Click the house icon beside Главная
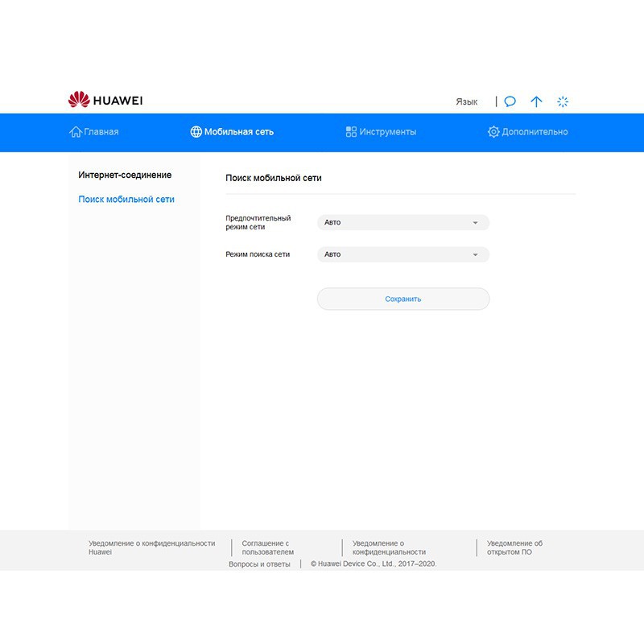The height and width of the screenshot is (644, 644). [x=76, y=132]
